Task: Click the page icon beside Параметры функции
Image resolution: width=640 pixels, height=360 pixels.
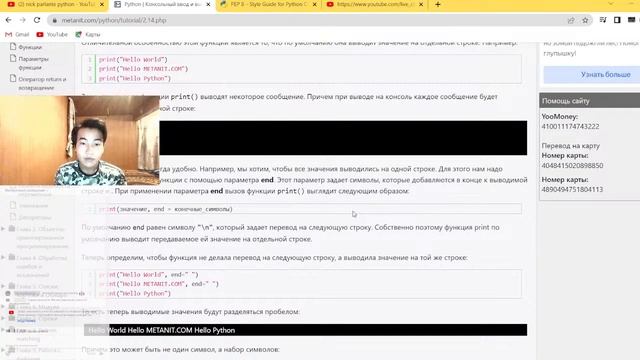Action: click(x=13, y=58)
